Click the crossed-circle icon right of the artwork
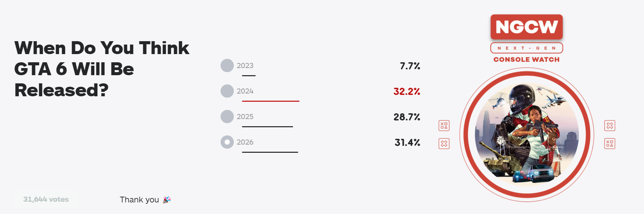The height and width of the screenshot is (214, 644). (610, 126)
